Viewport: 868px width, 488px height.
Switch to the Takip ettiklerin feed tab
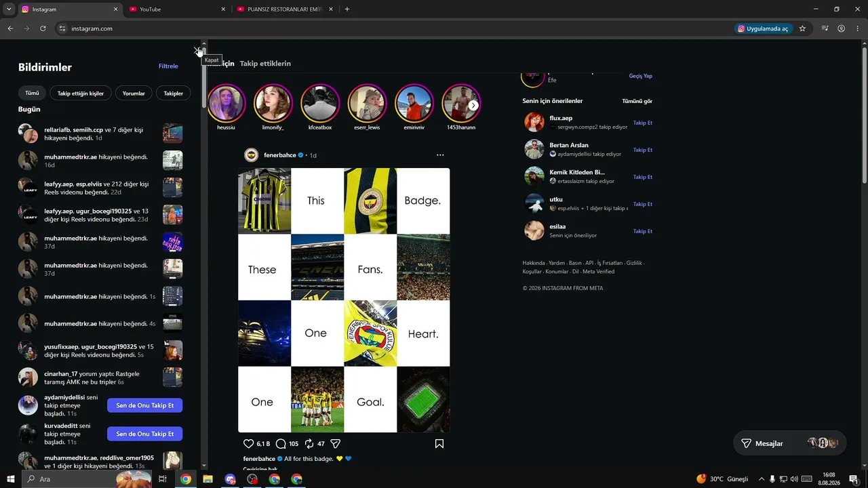pyautogui.click(x=265, y=64)
